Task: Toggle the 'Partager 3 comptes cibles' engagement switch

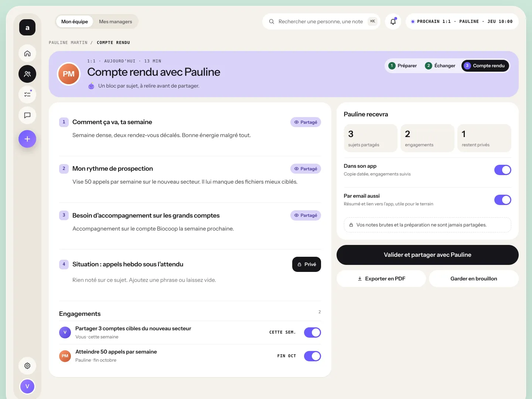Action: (313, 332)
